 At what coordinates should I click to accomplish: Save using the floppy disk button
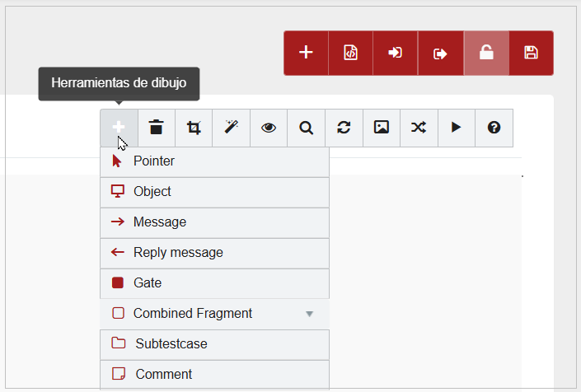tap(531, 54)
